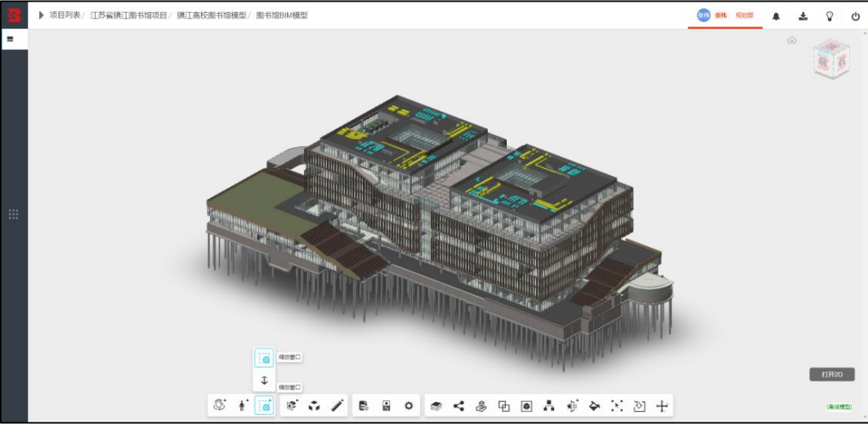Click the zoom window tool in bottom toolbar
Viewport: 868px width, 424px height.
click(x=265, y=405)
